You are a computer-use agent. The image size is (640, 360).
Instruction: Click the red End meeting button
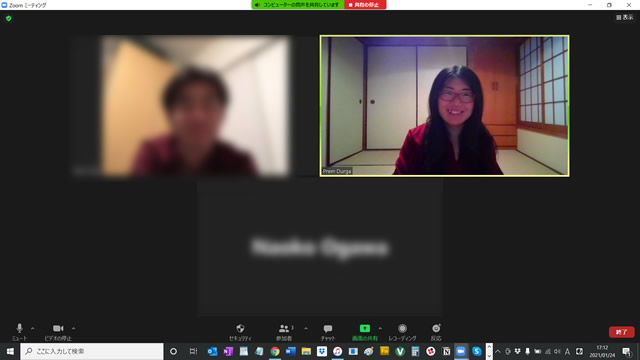tap(622, 332)
